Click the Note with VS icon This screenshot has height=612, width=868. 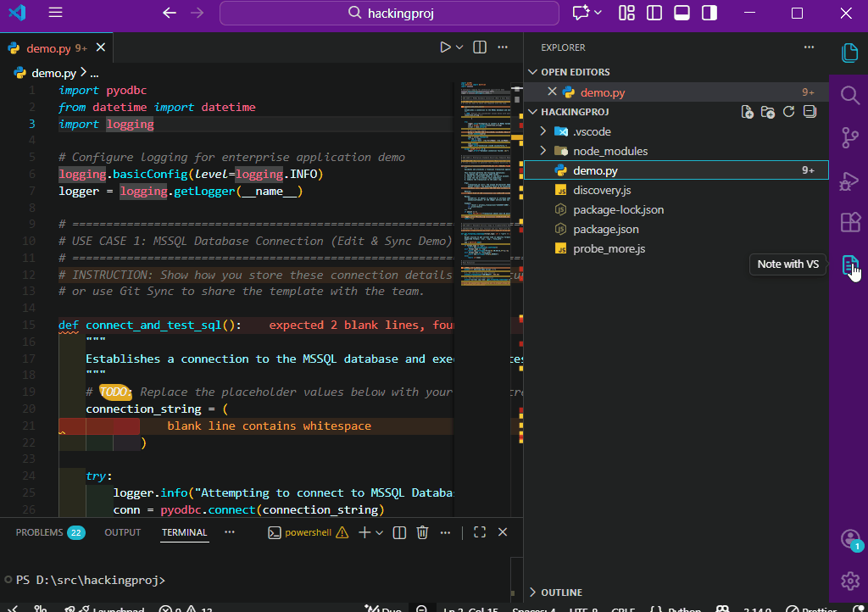(x=849, y=265)
